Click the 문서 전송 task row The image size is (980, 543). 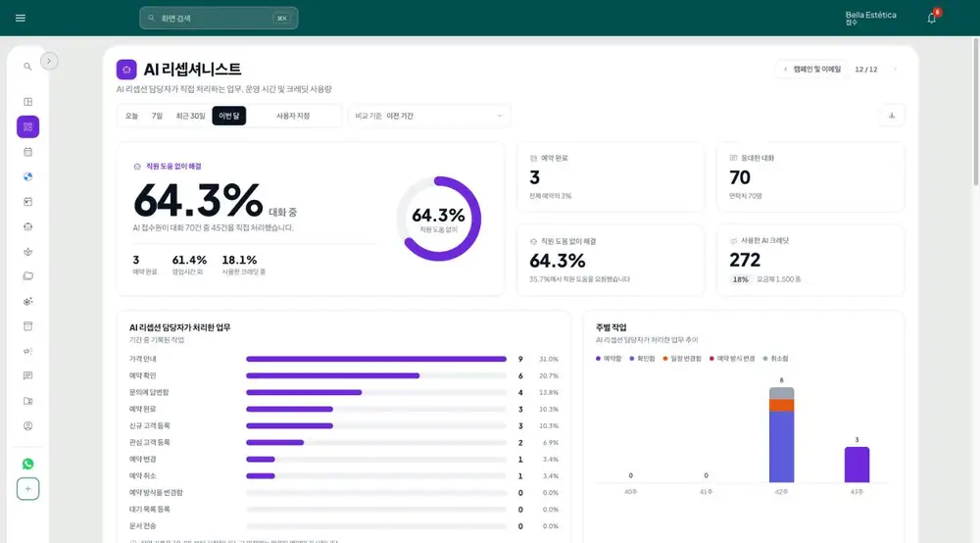point(344,526)
